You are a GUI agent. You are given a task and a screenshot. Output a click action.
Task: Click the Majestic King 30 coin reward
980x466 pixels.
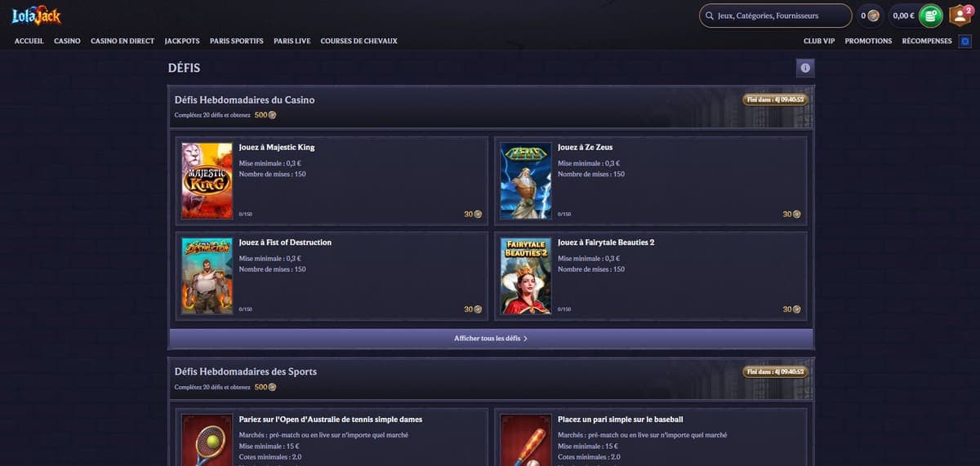[473, 214]
